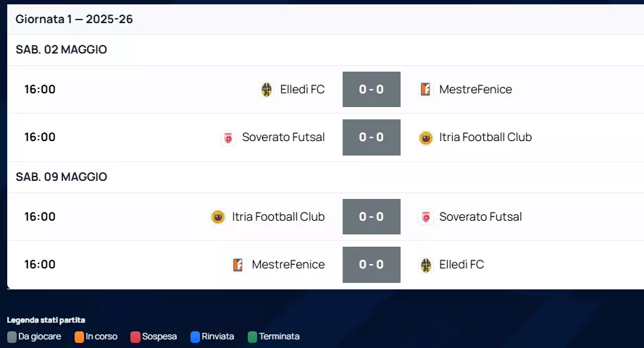
Task: Click the grey 'Da giocare' legend swatch
Action: coord(12,336)
